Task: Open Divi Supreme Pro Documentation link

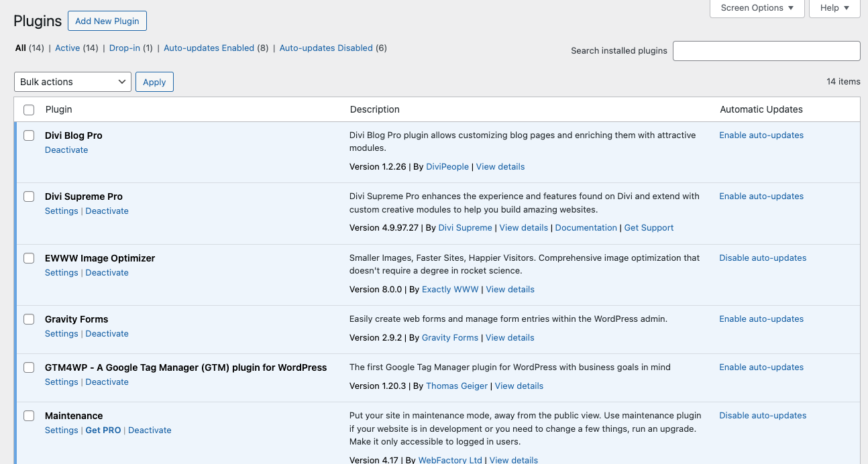Action: point(586,228)
